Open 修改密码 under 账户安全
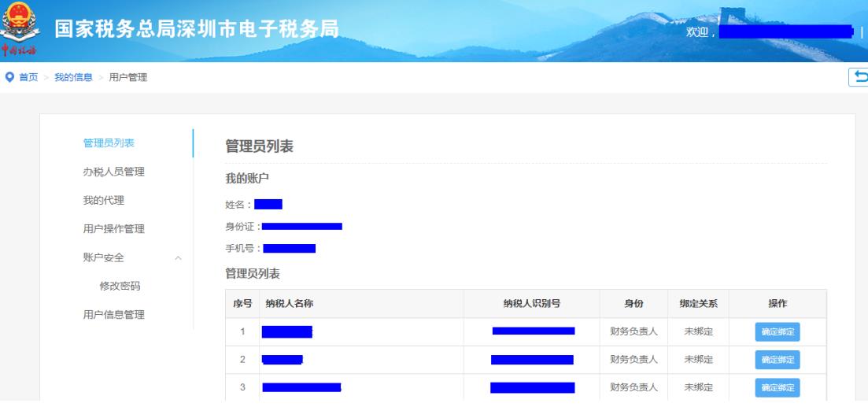868x407 pixels. [120, 286]
